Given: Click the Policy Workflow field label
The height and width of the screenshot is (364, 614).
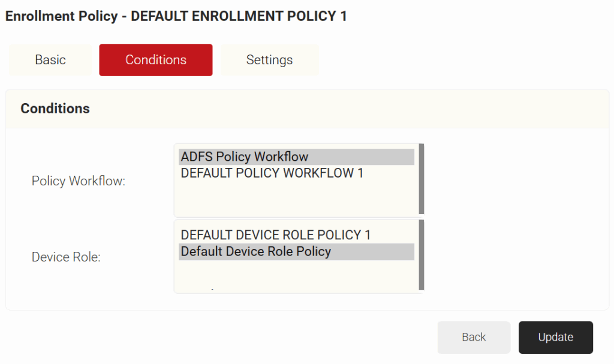Looking at the screenshot, I should (x=79, y=181).
